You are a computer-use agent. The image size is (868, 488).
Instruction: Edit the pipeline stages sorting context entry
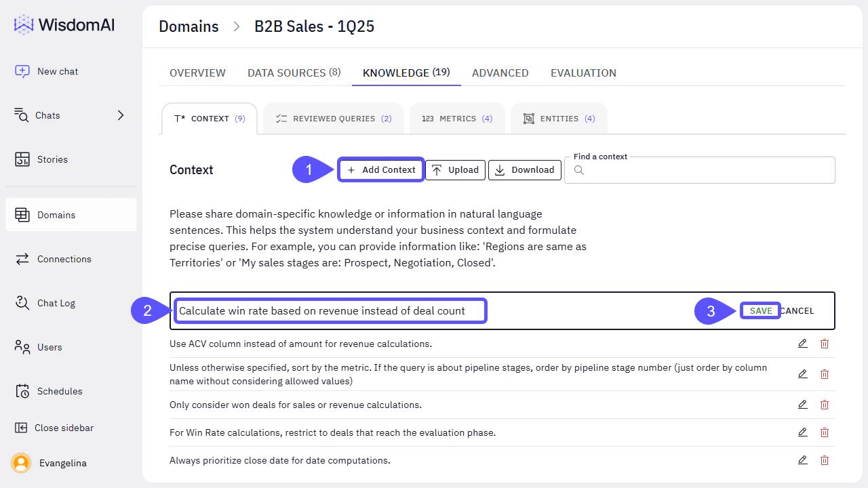tap(803, 373)
